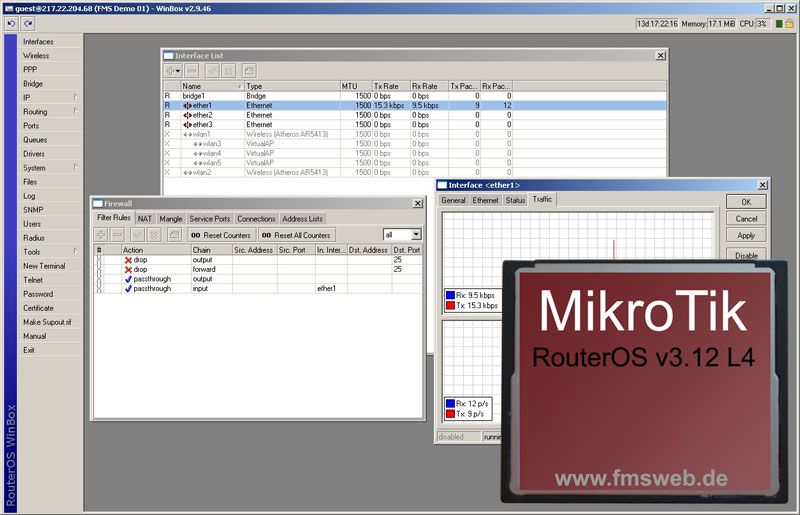Click the ethernet icon beside ether2
This screenshot has height=515, width=800.
click(x=187, y=115)
